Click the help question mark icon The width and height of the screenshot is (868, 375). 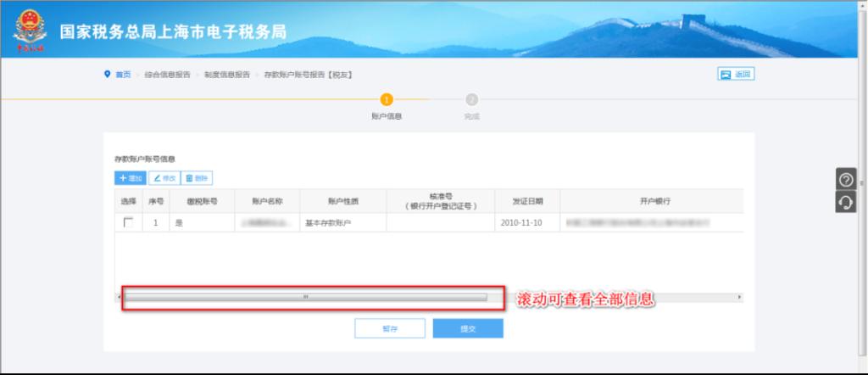845,180
